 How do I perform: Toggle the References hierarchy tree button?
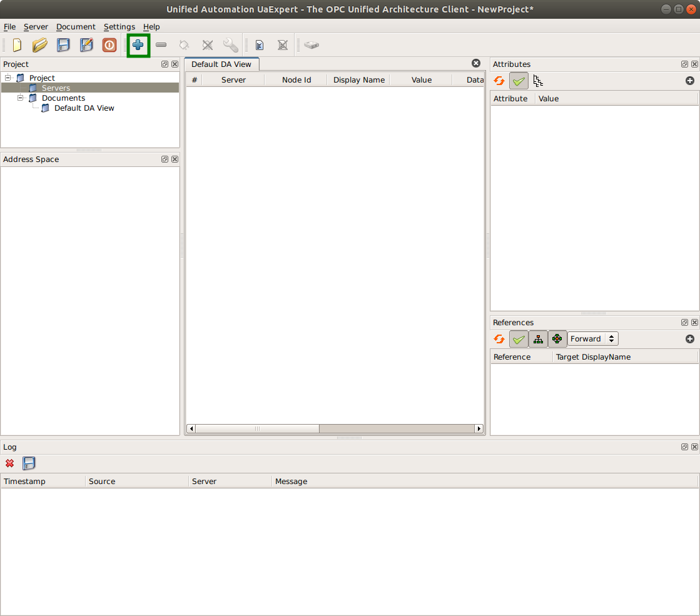pyautogui.click(x=539, y=339)
